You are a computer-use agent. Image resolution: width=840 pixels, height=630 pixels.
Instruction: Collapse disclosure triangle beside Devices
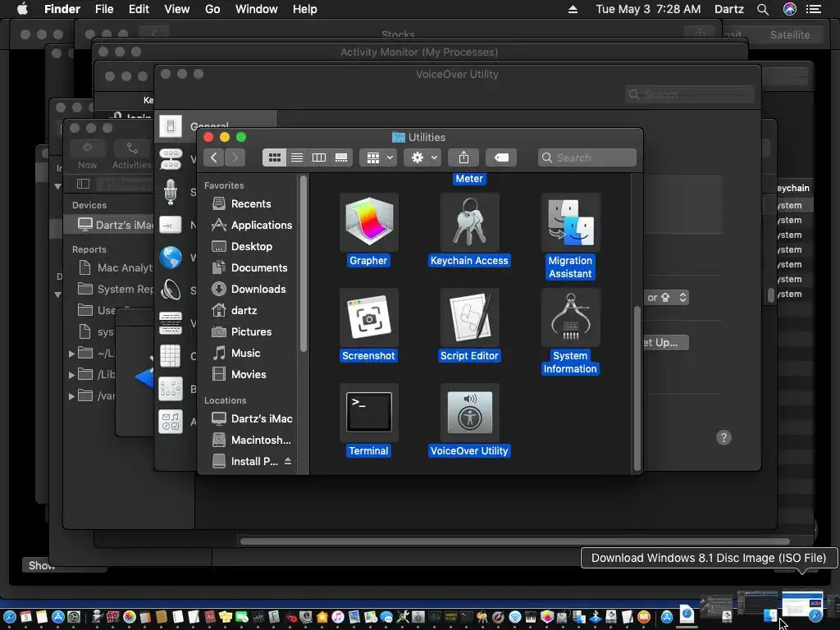(57, 186)
